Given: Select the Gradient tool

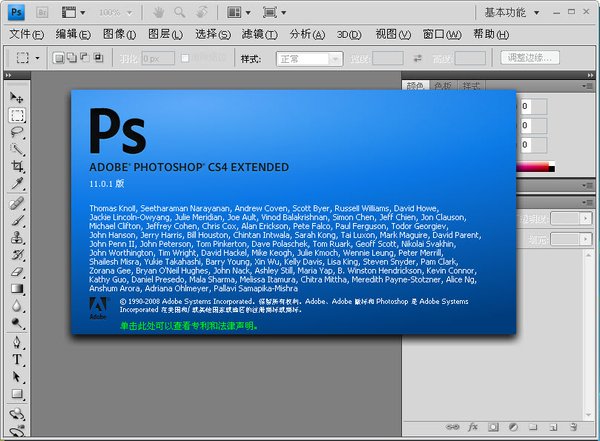Looking at the screenshot, I should pos(17,289).
